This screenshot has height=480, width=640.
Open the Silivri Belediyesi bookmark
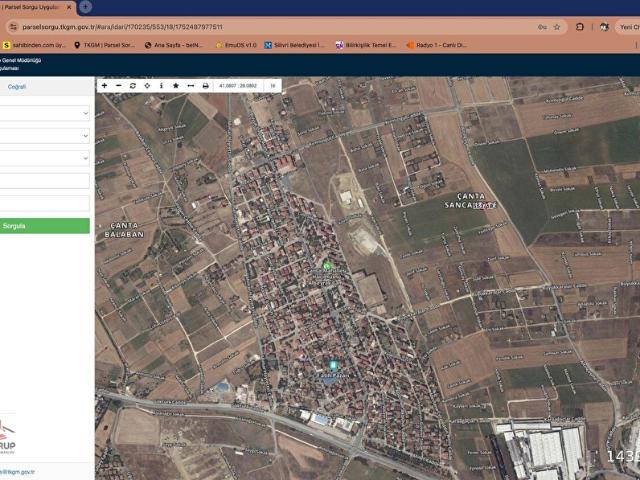point(295,45)
